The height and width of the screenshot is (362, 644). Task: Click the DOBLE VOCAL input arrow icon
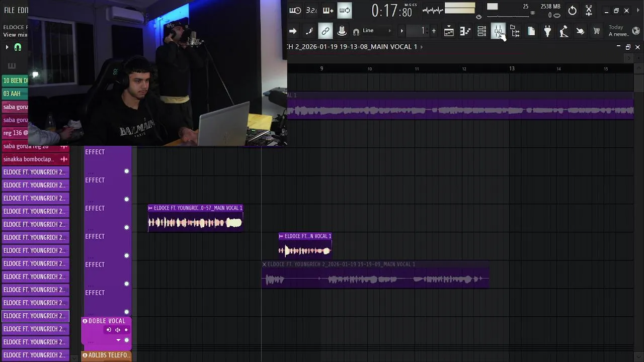[109, 330]
